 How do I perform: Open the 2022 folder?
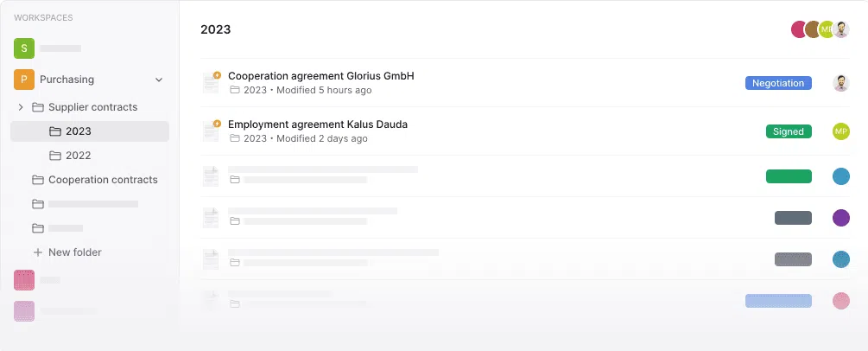coord(78,156)
